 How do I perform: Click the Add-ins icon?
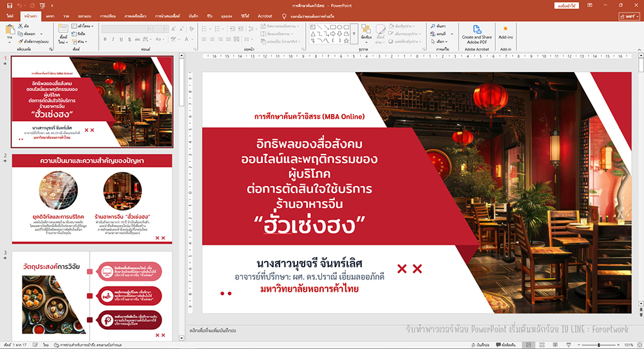pos(506,29)
